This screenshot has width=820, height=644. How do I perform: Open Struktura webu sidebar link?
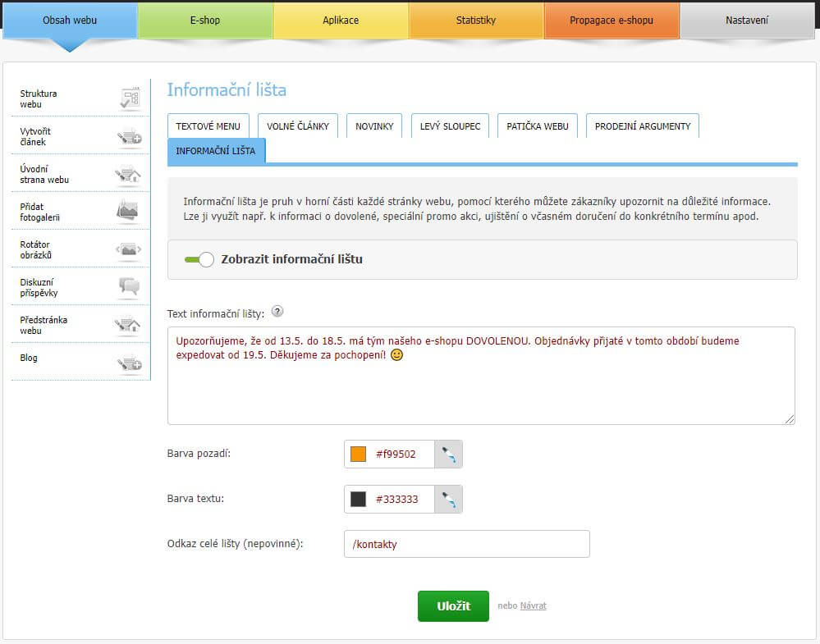point(39,98)
